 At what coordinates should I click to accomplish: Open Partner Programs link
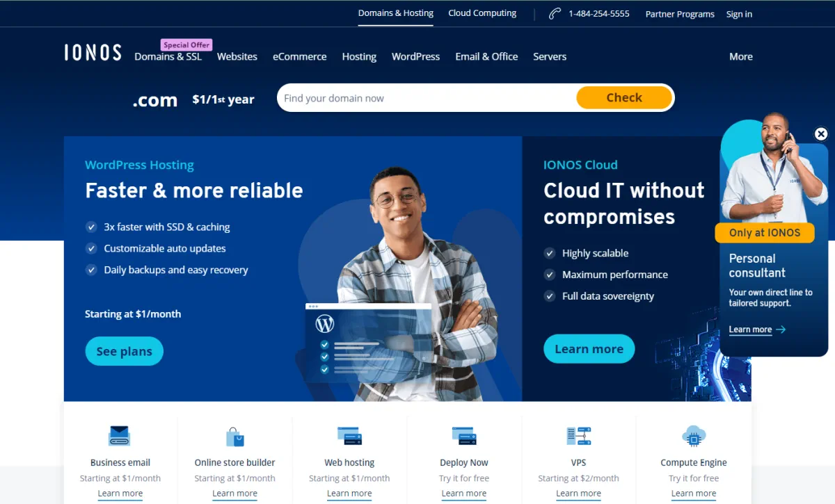680,14
